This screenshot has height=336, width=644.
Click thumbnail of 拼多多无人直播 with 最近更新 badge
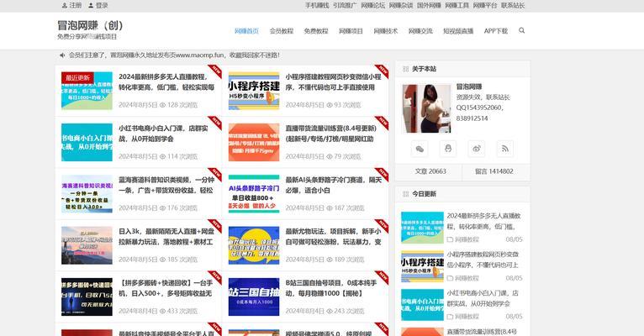coord(87,91)
